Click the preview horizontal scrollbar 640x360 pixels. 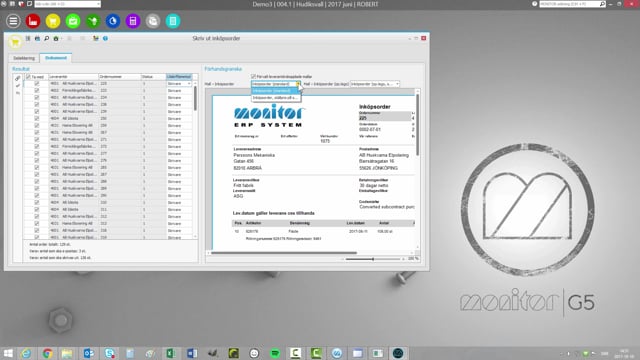click(x=284, y=253)
